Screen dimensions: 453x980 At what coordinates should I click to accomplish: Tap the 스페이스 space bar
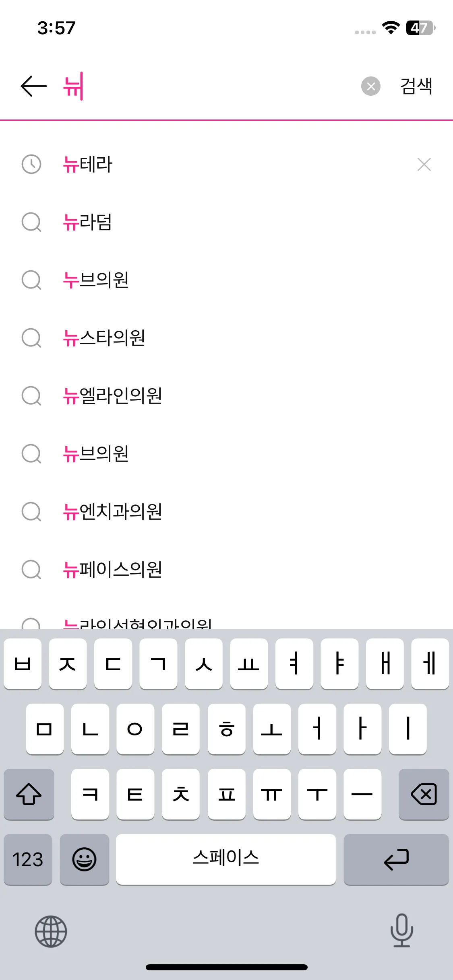(x=226, y=859)
